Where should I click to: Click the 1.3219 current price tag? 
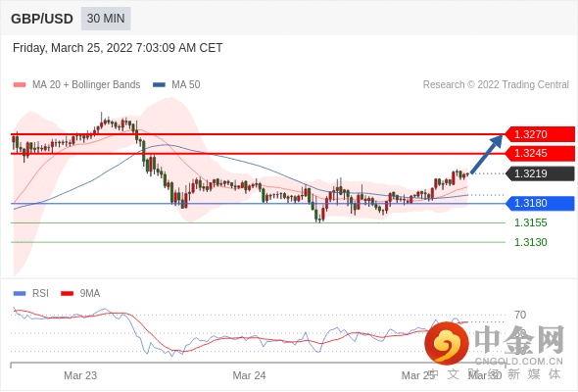point(540,173)
